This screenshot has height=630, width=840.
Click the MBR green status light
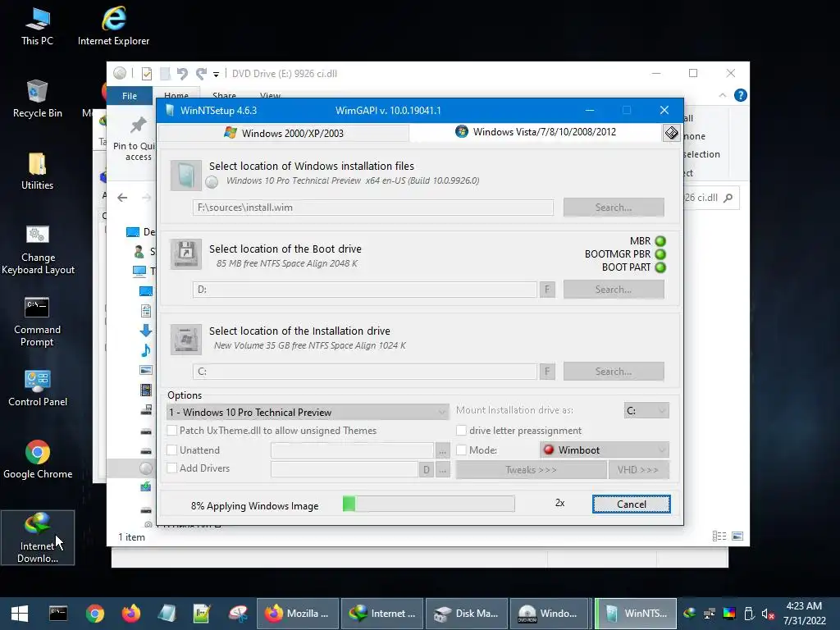click(x=660, y=241)
